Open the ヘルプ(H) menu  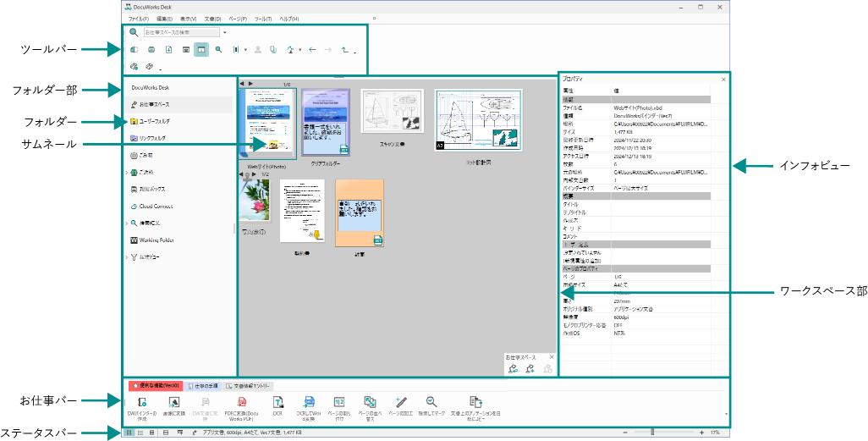point(289,19)
